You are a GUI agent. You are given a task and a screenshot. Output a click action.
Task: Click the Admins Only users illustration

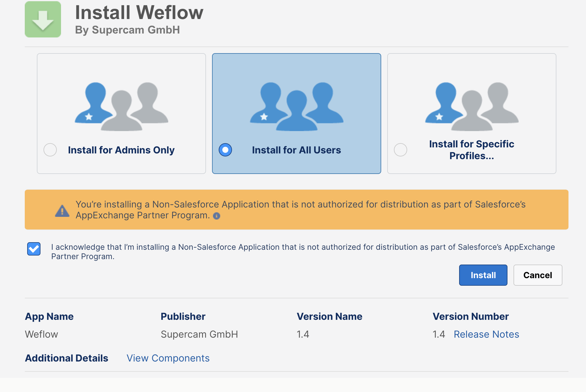(121, 106)
